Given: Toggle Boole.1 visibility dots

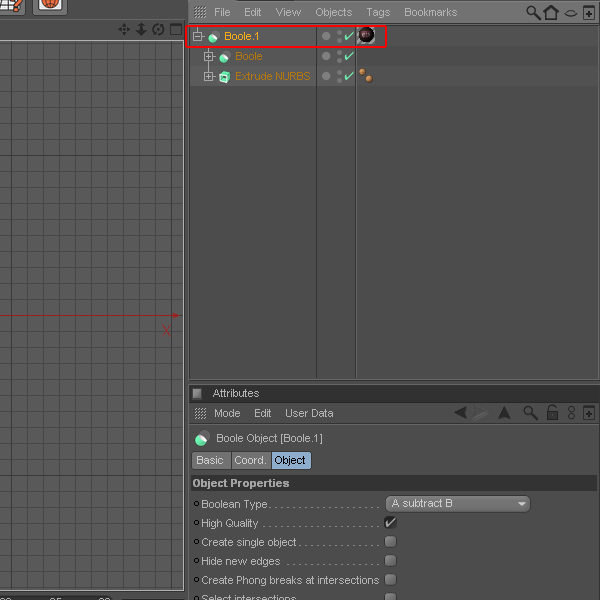Looking at the screenshot, I should [x=339, y=36].
